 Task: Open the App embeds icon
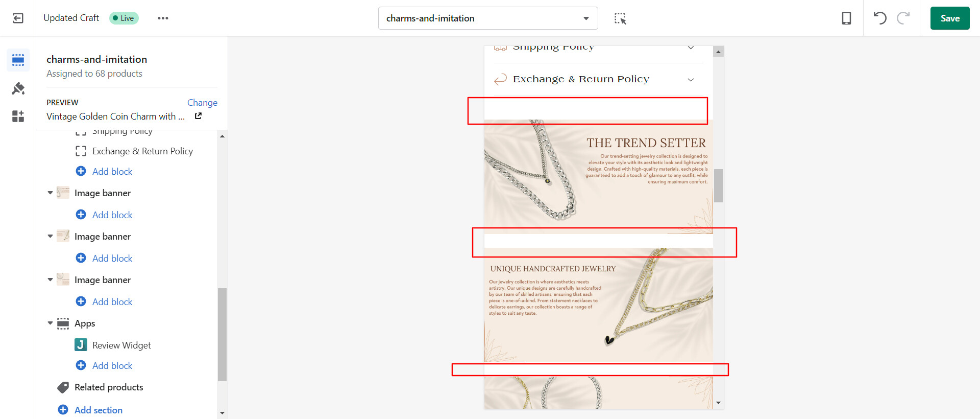[x=18, y=117]
